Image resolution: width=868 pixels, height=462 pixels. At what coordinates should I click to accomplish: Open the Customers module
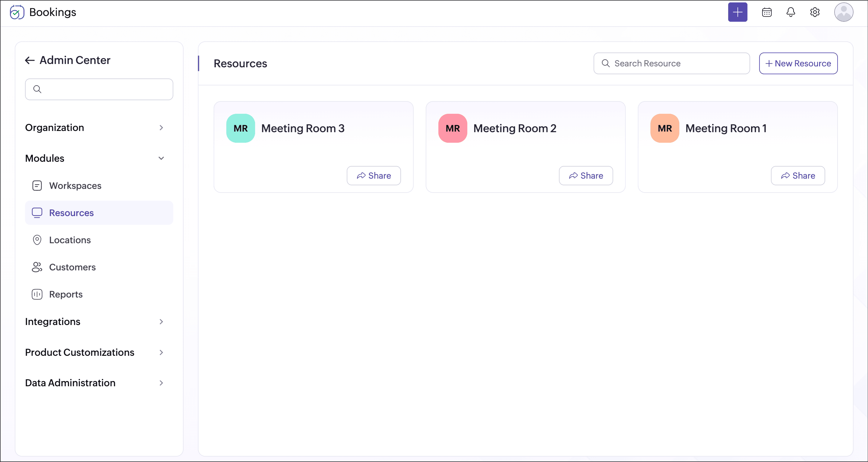pyautogui.click(x=99, y=267)
